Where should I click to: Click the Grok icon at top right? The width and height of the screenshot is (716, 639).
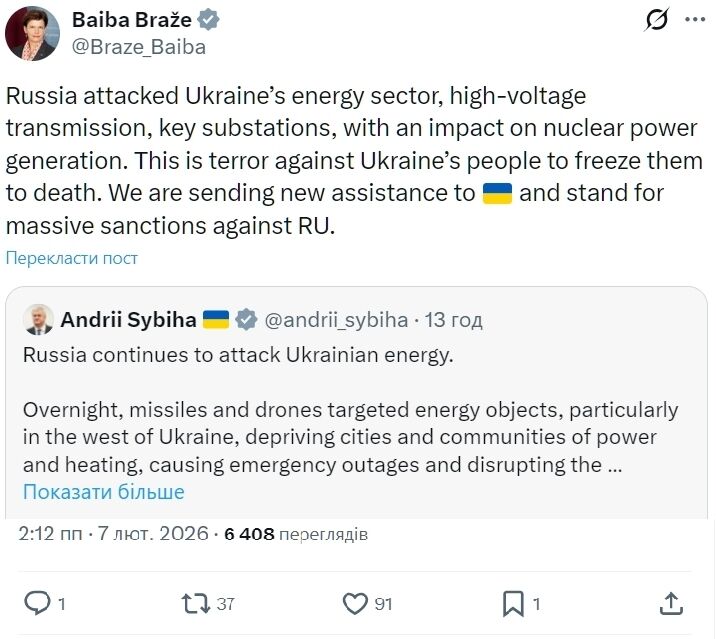(657, 19)
